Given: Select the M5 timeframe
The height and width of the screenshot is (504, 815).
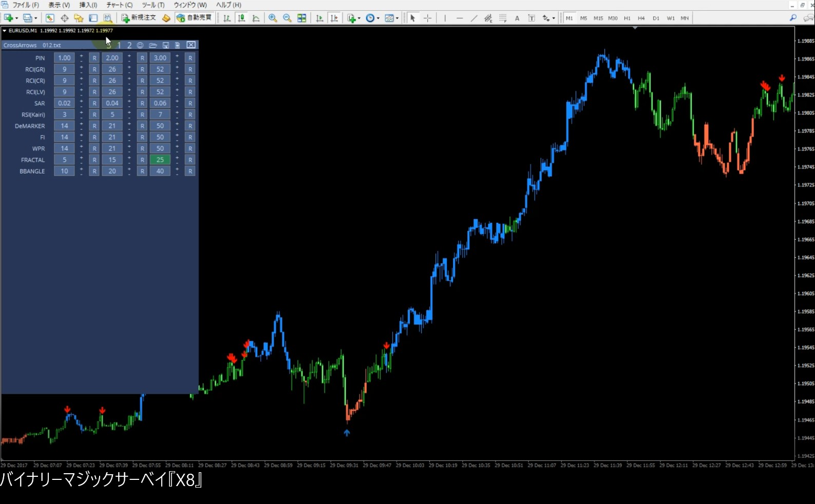Looking at the screenshot, I should click(583, 18).
